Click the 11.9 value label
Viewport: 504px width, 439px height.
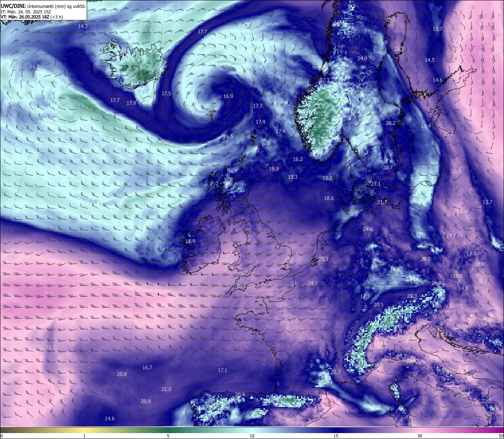click(190, 241)
